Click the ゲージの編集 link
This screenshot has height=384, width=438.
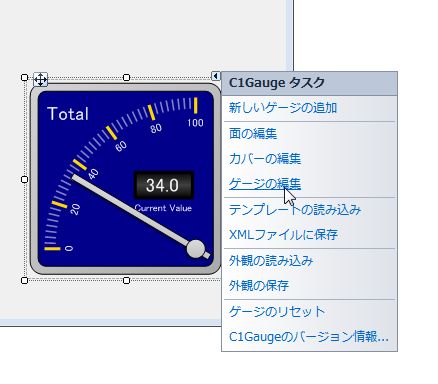(265, 184)
